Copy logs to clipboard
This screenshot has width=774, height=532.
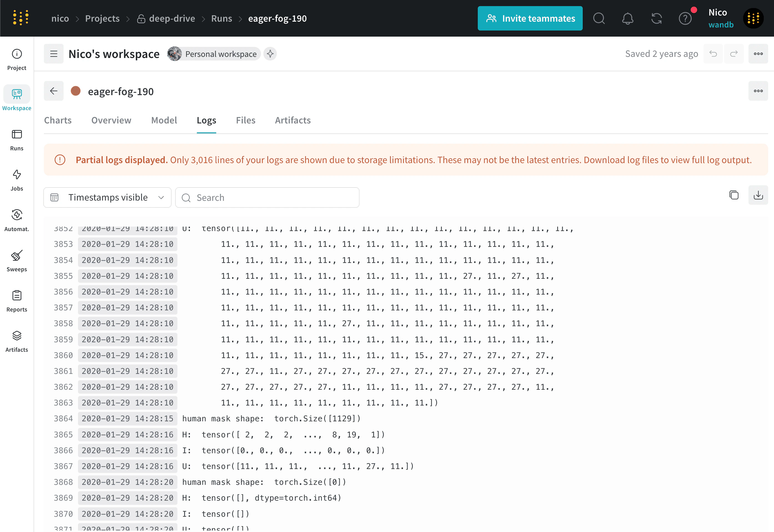click(x=734, y=195)
